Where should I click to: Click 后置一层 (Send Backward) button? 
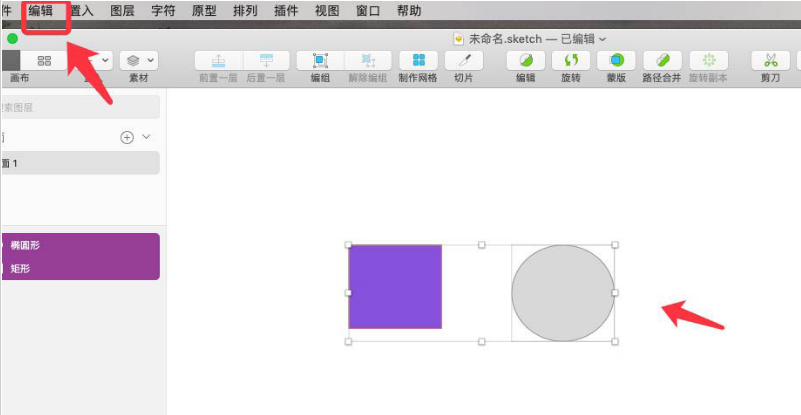coord(266,61)
